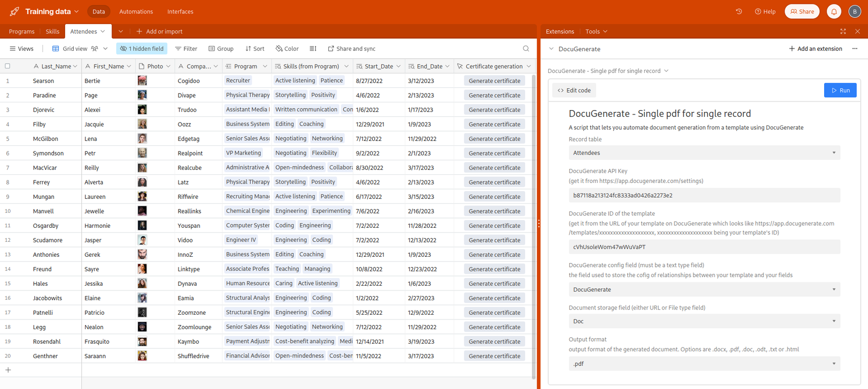Open the Output format .pdf dropdown
The height and width of the screenshot is (389, 868).
tap(704, 364)
